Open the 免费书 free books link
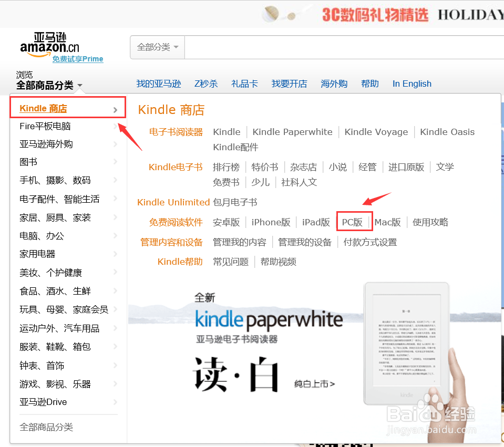This screenshot has height=447, width=504. click(227, 182)
